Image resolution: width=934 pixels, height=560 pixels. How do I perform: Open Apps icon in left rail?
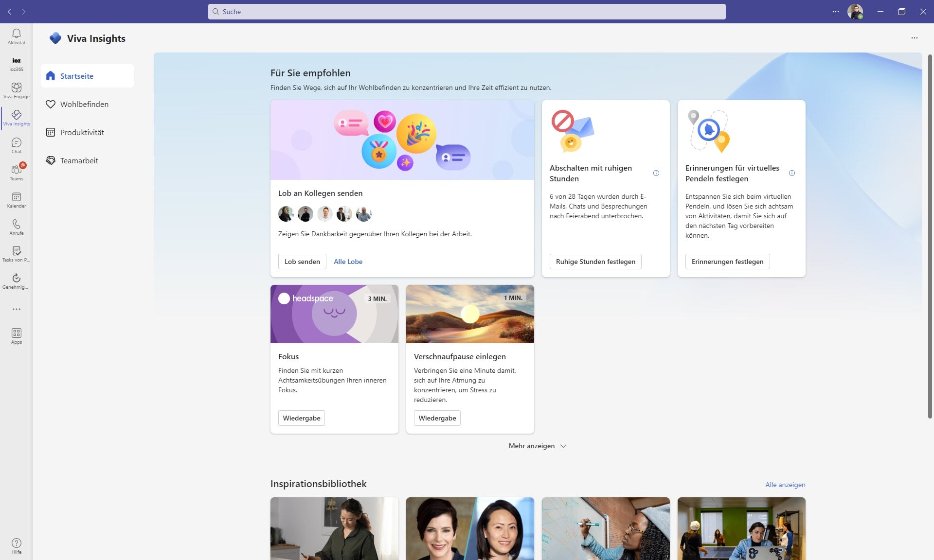16,335
